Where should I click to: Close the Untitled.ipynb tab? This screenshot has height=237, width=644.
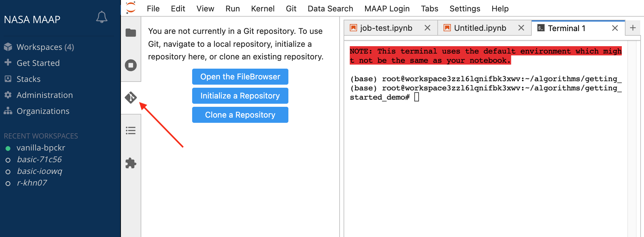(x=521, y=28)
